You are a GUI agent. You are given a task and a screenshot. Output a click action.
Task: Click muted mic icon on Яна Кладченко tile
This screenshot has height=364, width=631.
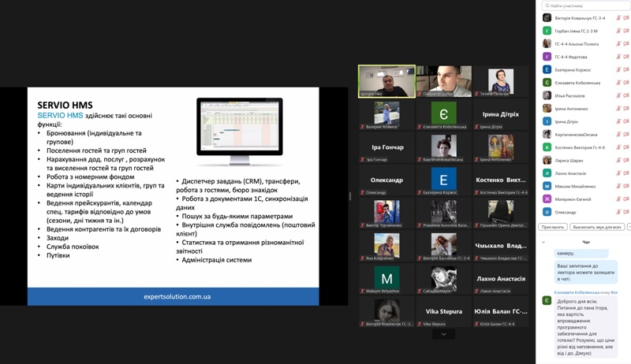point(363,258)
